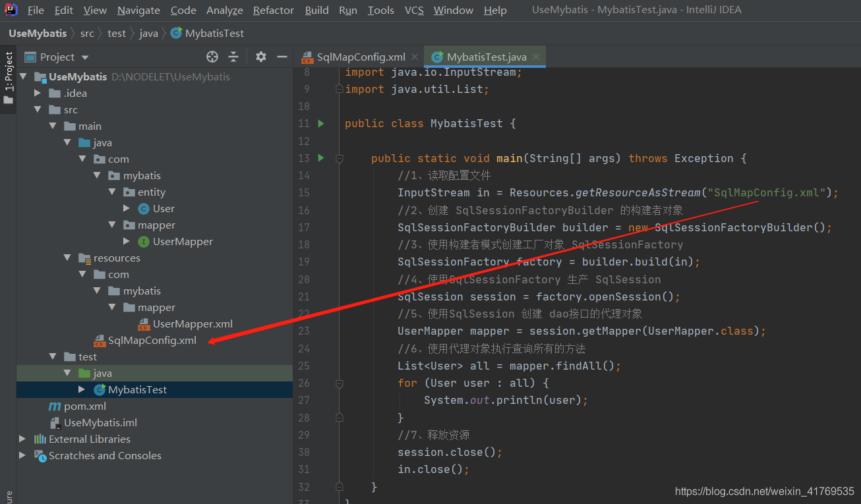The height and width of the screenshot is (504, 861).
Task: Click the locate/select opened file icon
Action: (212, 57)
